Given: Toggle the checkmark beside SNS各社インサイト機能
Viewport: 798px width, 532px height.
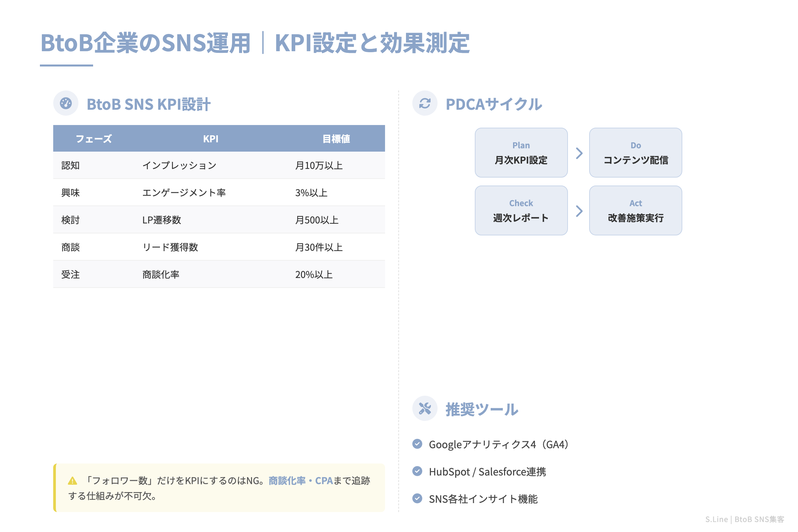Looking at the screenshot, I should tap(418, 499).
